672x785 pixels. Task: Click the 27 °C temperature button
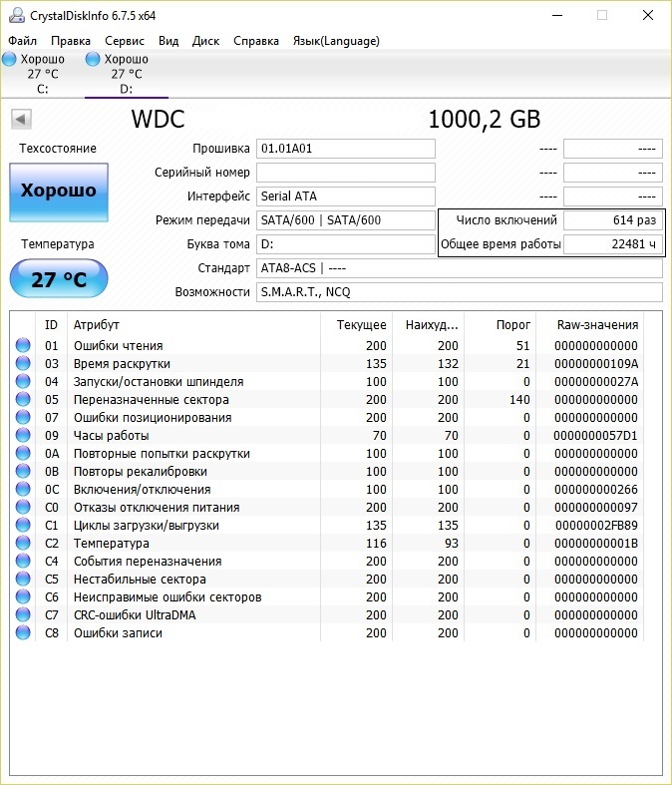[59, 278]
